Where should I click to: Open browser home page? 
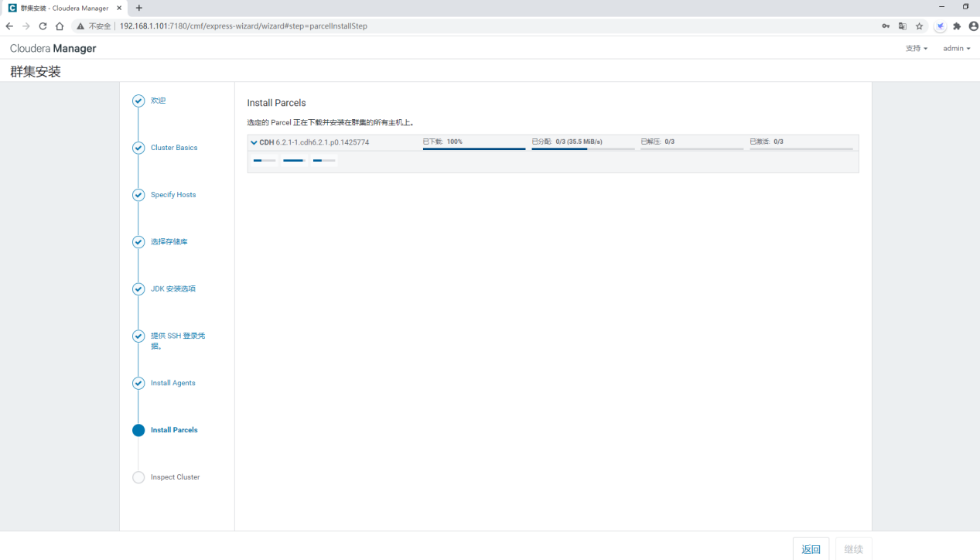pos(60,26)
